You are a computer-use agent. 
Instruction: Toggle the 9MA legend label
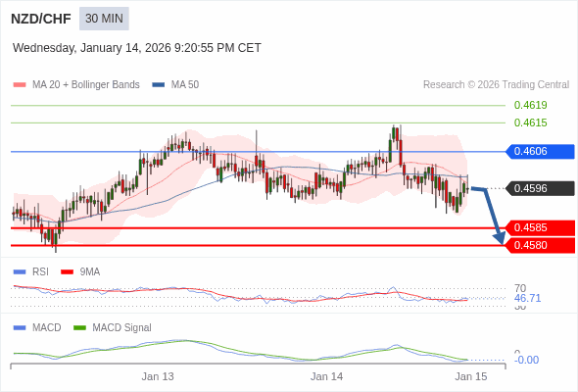[x=89, y=272]
